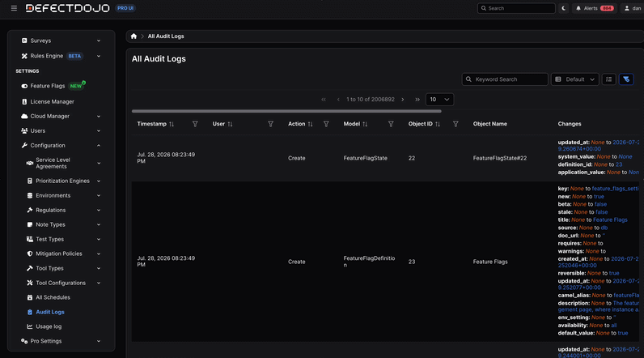Go to previous page of results
This screenshot has height=358, width=644.
(x=338, y=100)
